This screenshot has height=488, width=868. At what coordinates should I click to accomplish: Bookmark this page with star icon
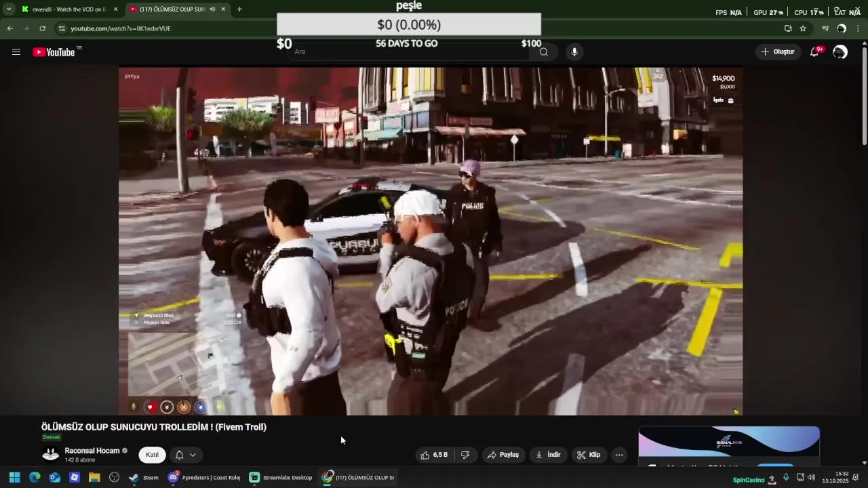pyautogui.click(x=803, y=28)
